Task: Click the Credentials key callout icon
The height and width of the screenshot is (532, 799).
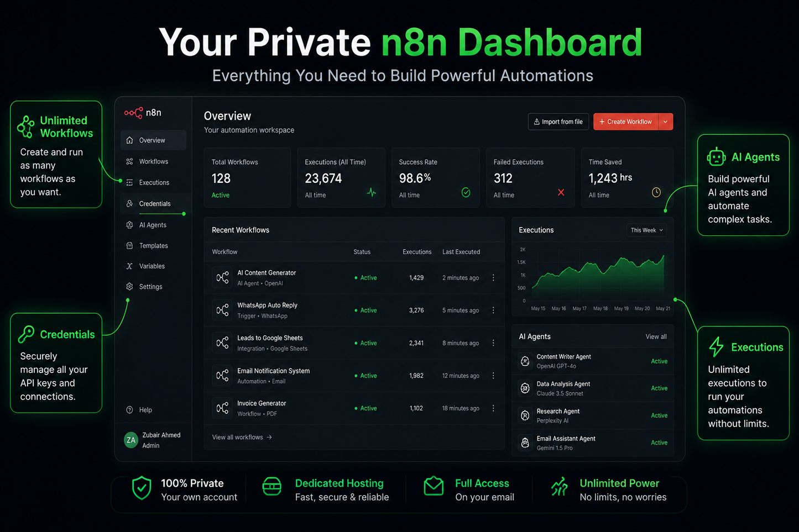Action: pyautogui.click(x=26, y=334)
